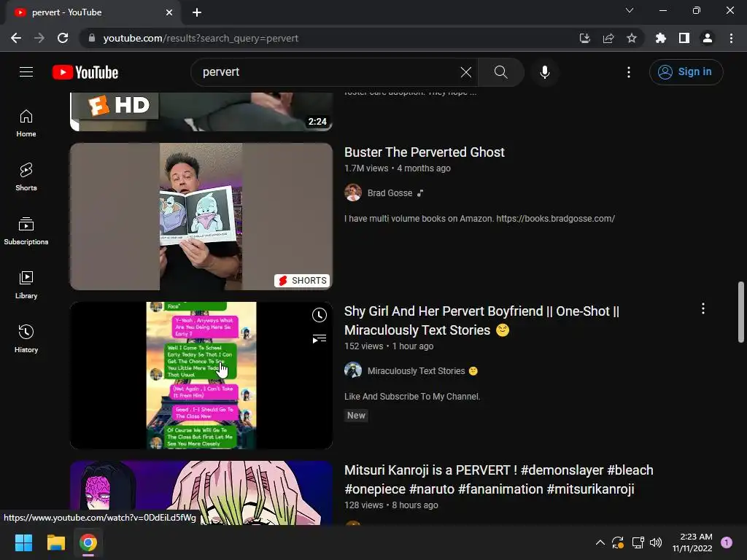
Task: Reload the page
Action: [63, 38]
